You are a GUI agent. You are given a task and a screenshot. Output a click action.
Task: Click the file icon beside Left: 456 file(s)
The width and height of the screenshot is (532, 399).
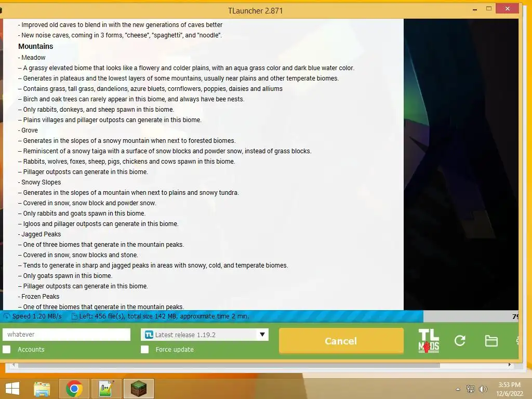coord(74,316)
